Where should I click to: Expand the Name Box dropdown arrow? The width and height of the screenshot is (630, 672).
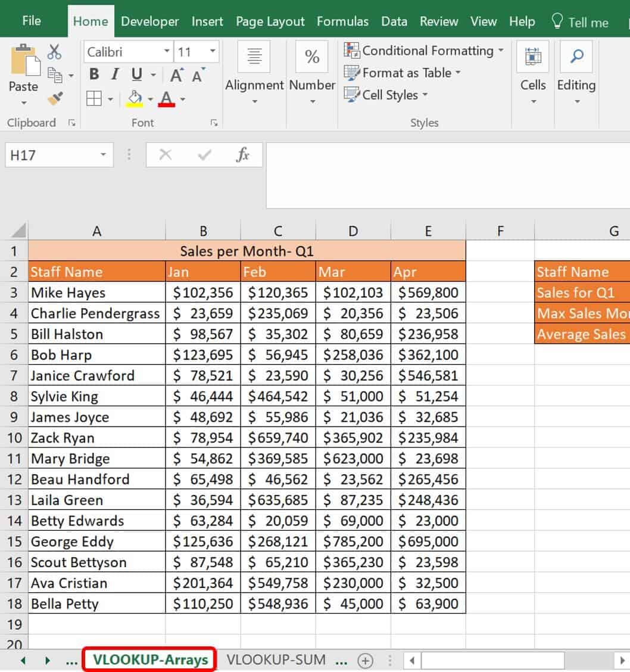pyautogui.click(x=103, y=155)
